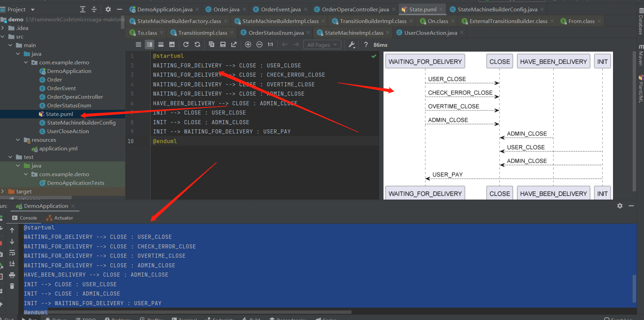Viewport: 644px width, 320px height.
Task: Open StateMachineBuilderConfig in project tree
Action: pyautogui.click(x=81, y=122)
